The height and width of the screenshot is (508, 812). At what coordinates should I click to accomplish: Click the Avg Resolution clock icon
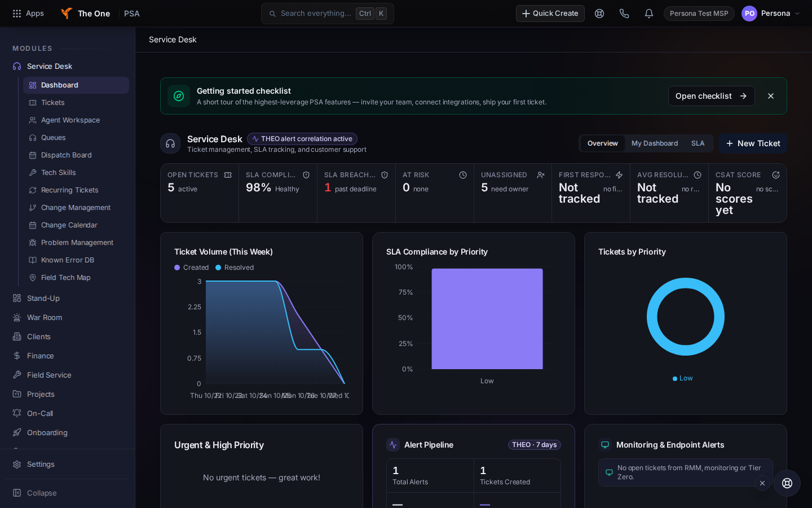(698, 175)
